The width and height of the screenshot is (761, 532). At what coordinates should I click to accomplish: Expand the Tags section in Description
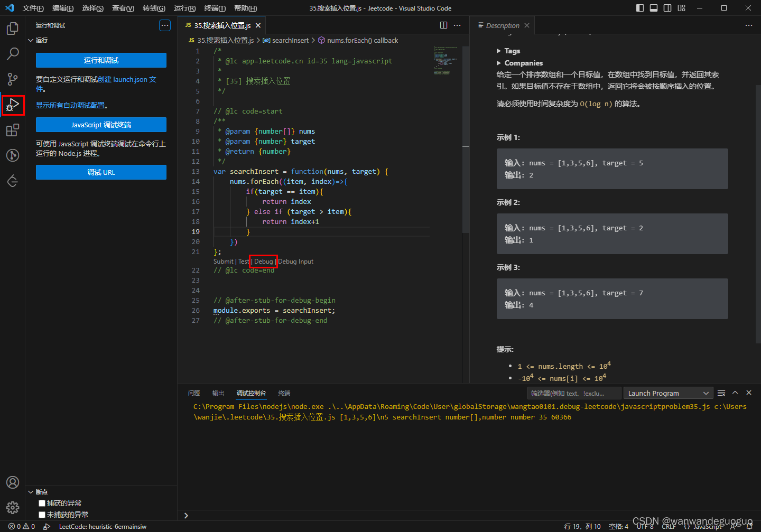(x=508, y=51)
